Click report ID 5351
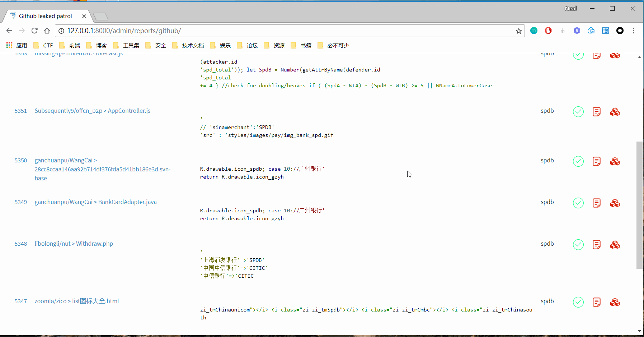The width and height of the screenshot is (644, 337). (x=21, y=111)
